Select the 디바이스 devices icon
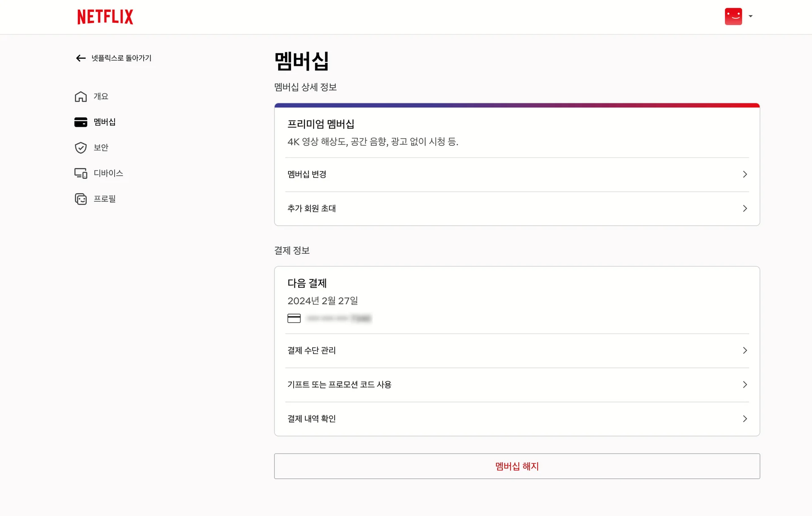This screenshot has height=516, width=812. tap(81, 173)
